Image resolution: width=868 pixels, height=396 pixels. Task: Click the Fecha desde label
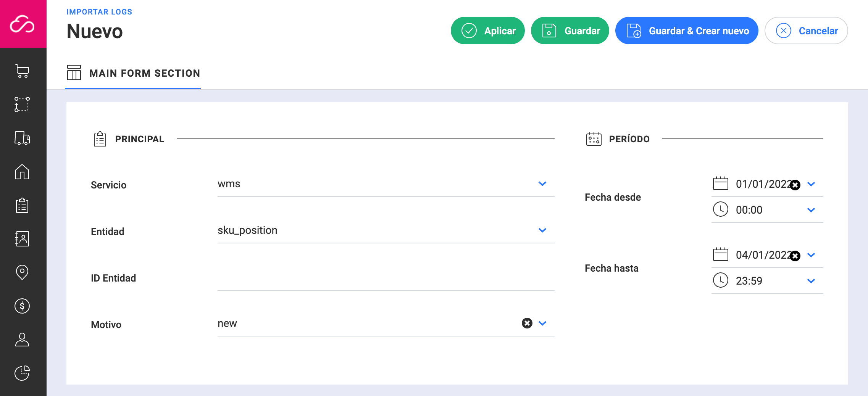[613, 197]
